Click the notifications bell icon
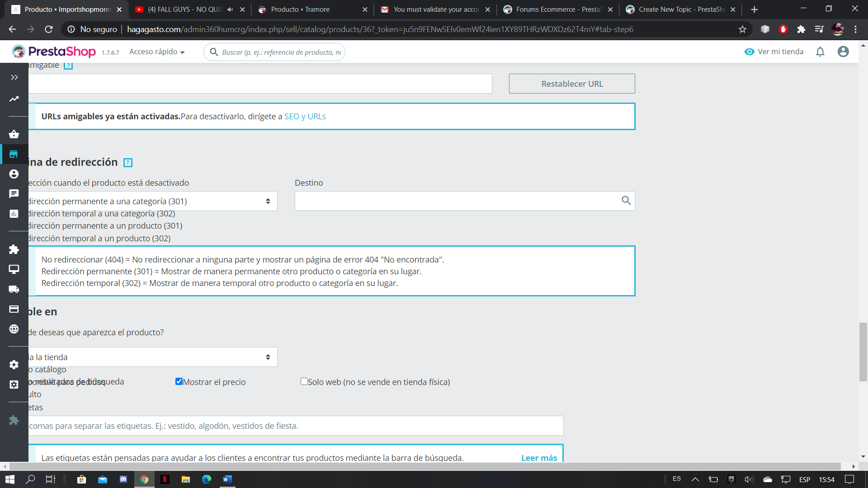Image resolution: width=868 pixels, height=488 pixels. (x=820, y=52)
